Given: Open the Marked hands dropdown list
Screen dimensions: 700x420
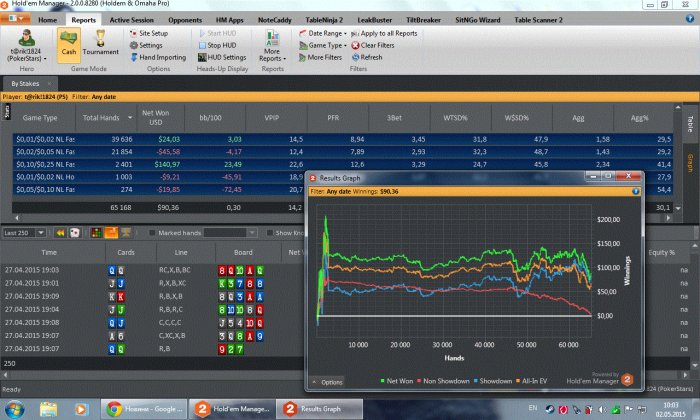Looking at the screenshot, I should (252, 233).
